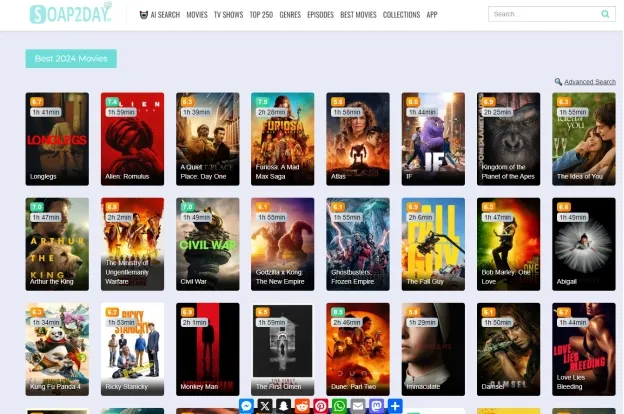Open the Genres menu

click(x=290, y=15)
